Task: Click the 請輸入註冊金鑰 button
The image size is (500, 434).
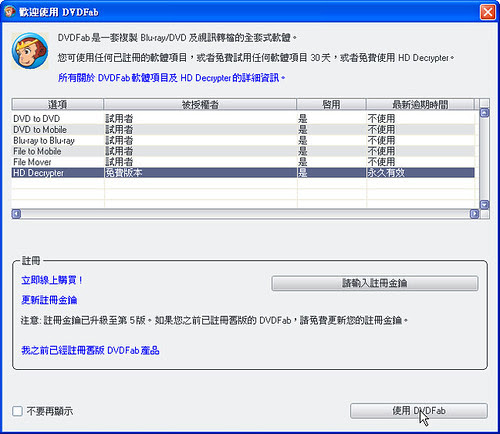Action: [375, 283]
